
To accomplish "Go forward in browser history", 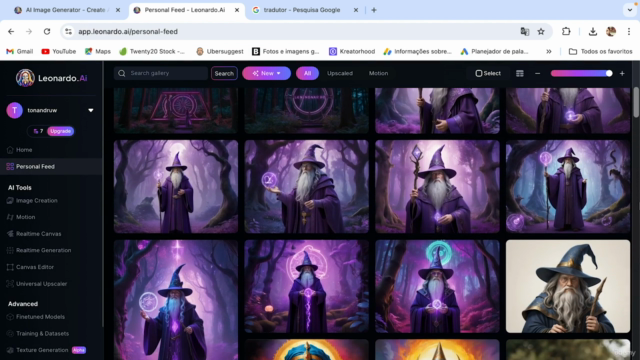I will point(29,31).
